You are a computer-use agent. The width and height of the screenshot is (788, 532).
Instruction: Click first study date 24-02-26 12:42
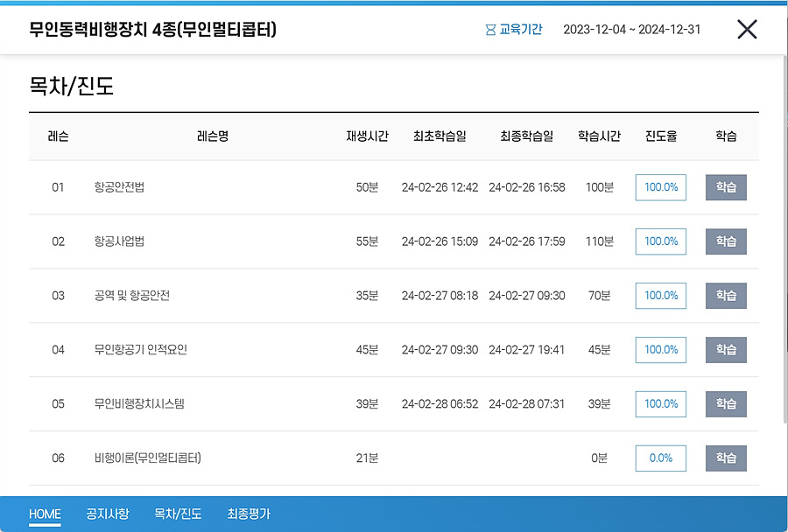click(x=440, y=187)
